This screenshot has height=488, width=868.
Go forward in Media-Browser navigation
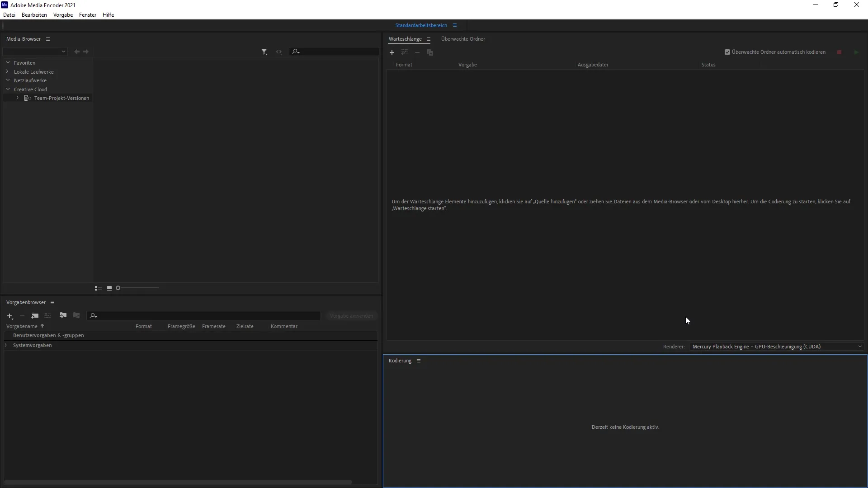(x=86, y=52)
